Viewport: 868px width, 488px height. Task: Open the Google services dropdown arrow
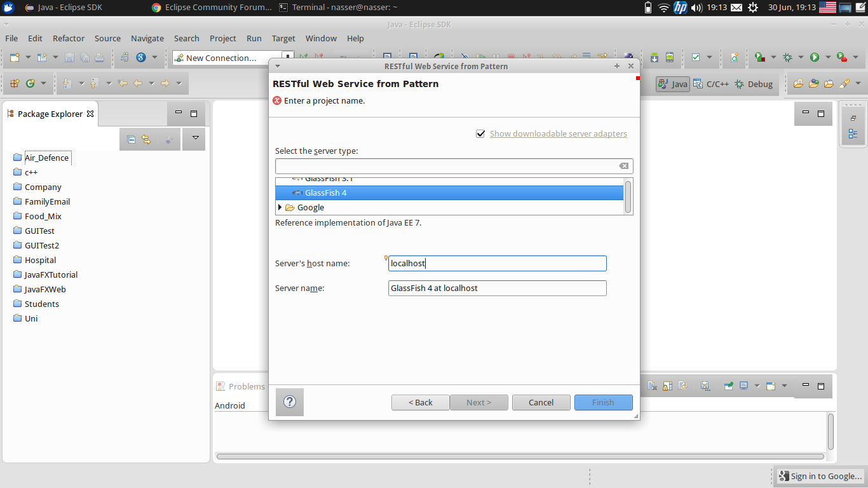tap(155, 58)
